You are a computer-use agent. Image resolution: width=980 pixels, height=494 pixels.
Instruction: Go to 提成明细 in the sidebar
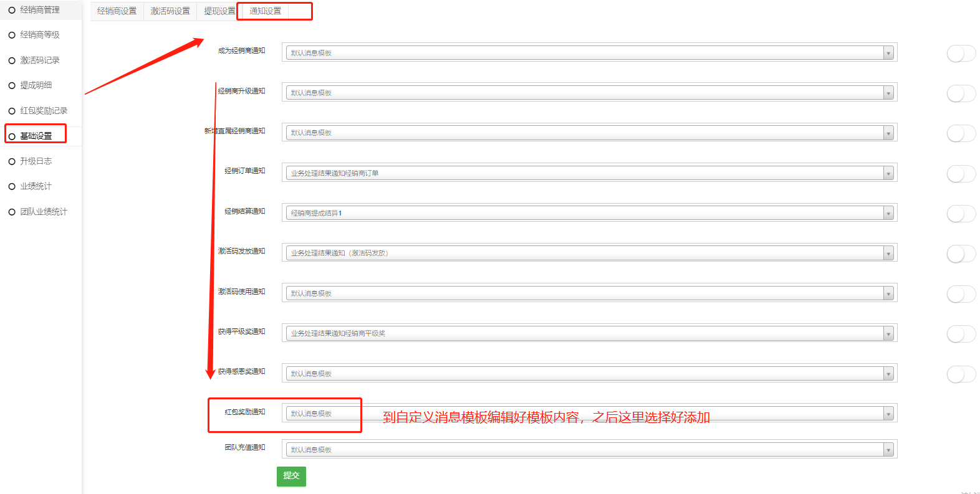point(36,85)
